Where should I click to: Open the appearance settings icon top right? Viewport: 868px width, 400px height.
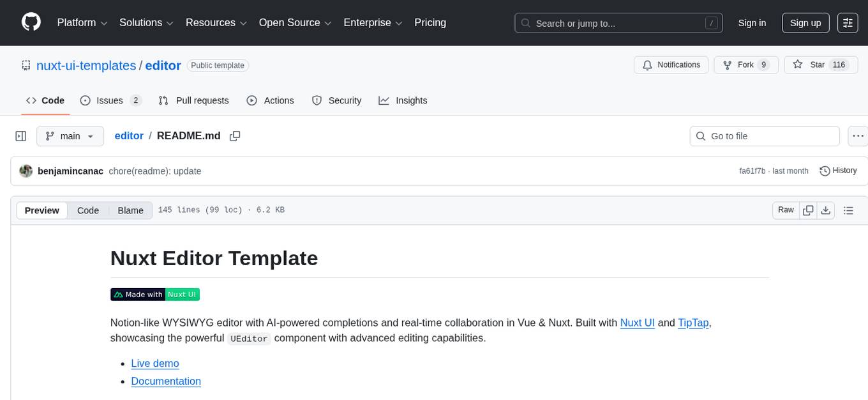847,22
